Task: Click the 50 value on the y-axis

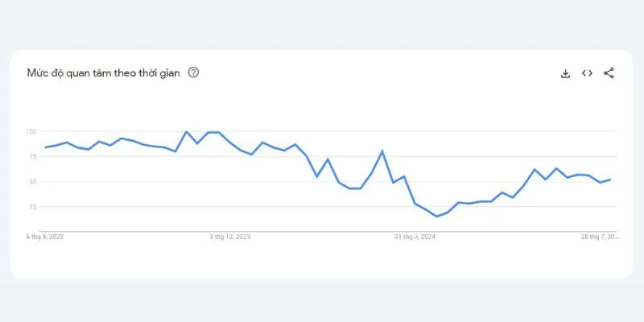Action: coord(33,182)
